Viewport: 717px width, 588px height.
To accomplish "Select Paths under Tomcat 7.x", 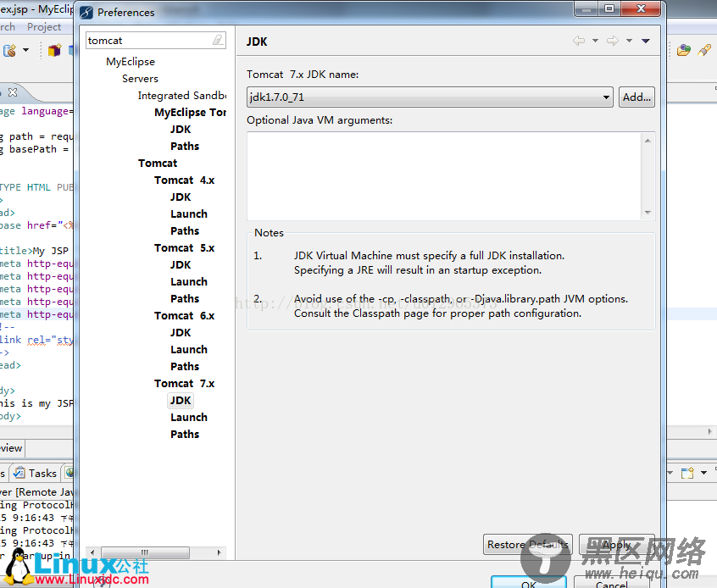I will 185,434.
